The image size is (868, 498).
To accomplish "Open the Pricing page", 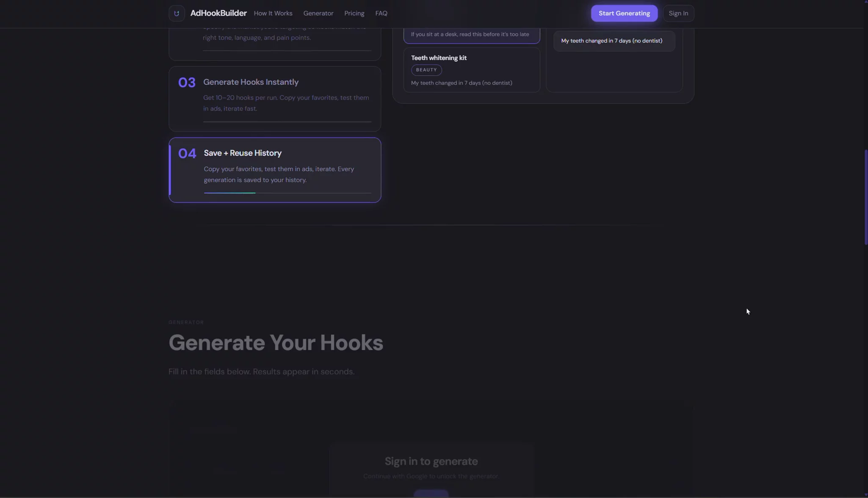I will tap(354, 13).
